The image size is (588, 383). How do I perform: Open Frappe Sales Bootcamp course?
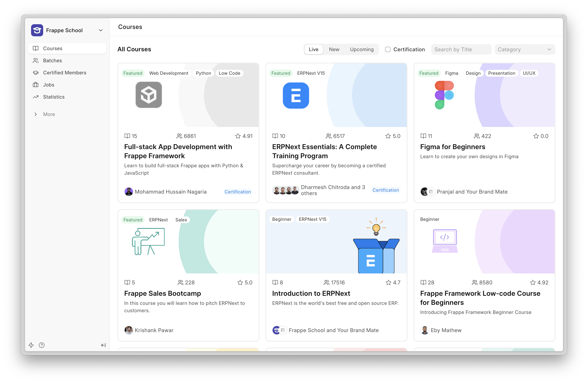pos(163,293)
